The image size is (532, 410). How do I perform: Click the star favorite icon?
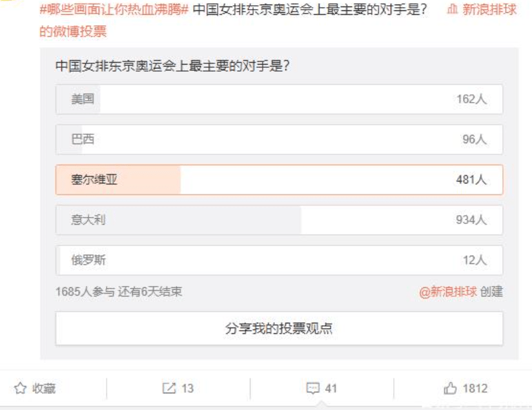pos(21,388)
